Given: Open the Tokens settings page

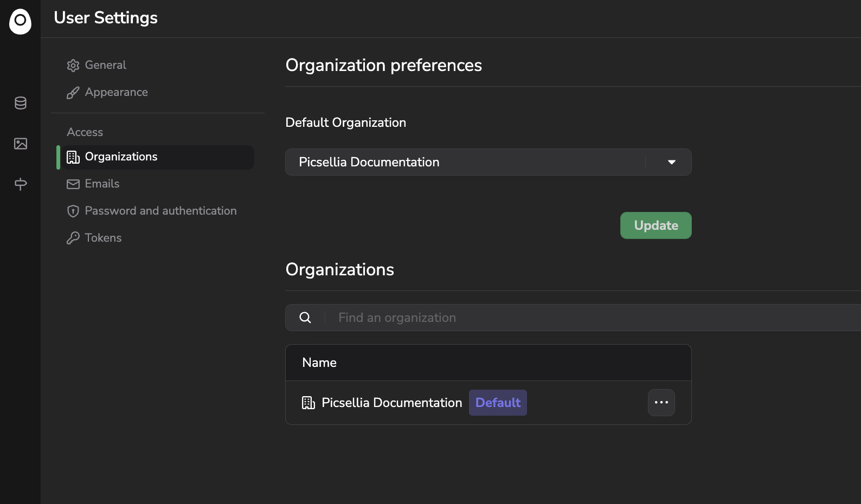Looking at the screenshot, I should pos(103,238).
